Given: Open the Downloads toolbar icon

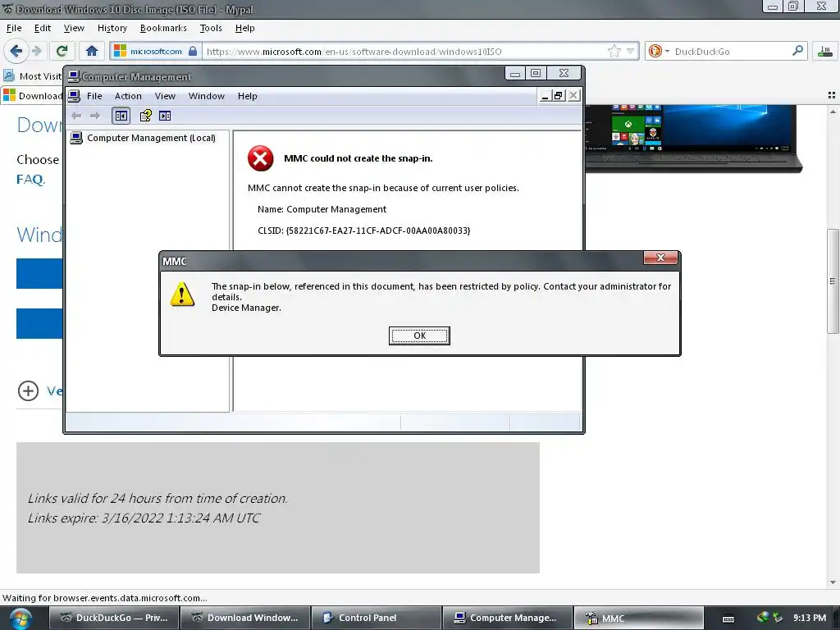Looking at the screenshot, I should coord(825,52).
